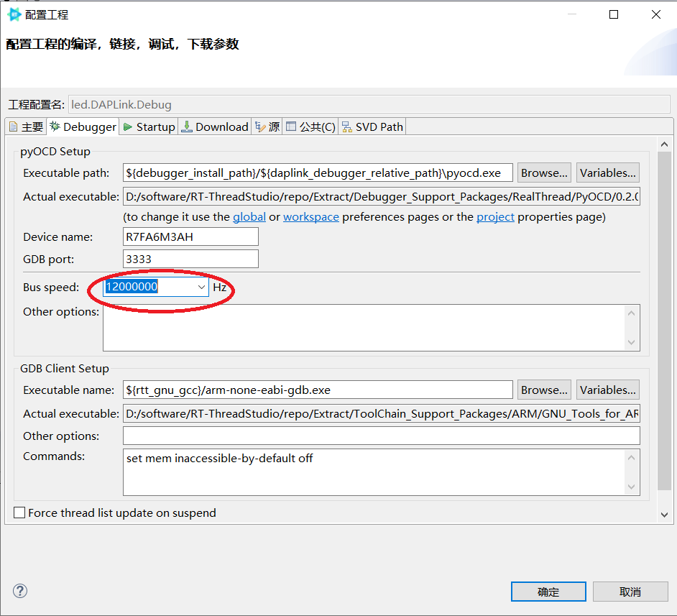Click the Device name field R7FA6M3AH
Screen dimensions: 677x616
click(190, 236)
